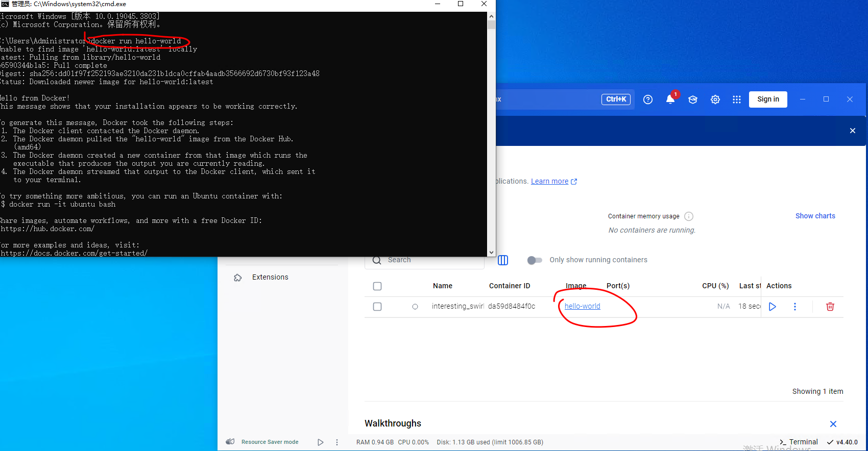Click the hello-world image link

click(583, 306)
